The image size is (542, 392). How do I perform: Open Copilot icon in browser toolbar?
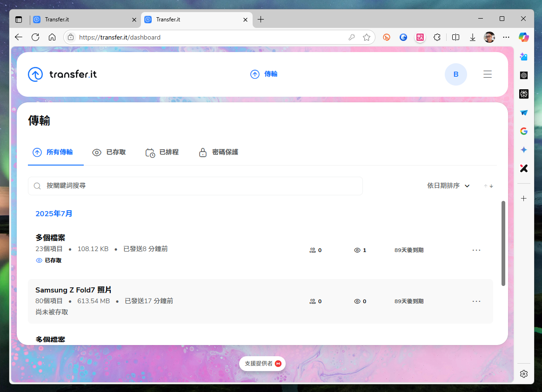[524, 37]
